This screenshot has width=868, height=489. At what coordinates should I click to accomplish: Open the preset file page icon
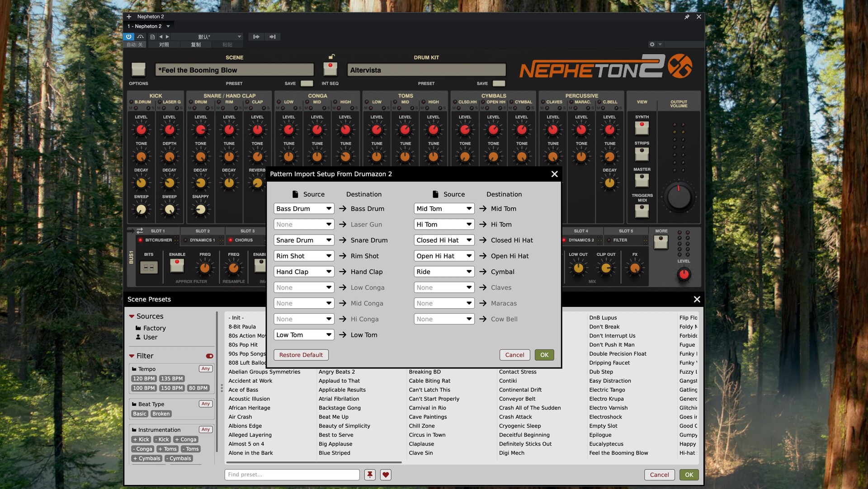coord(152,37)
